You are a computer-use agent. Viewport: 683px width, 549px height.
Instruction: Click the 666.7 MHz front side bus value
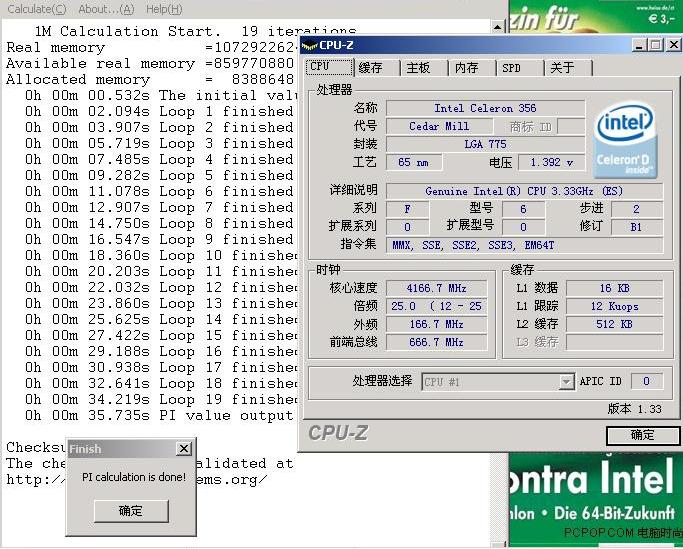[x=436, y=342]
